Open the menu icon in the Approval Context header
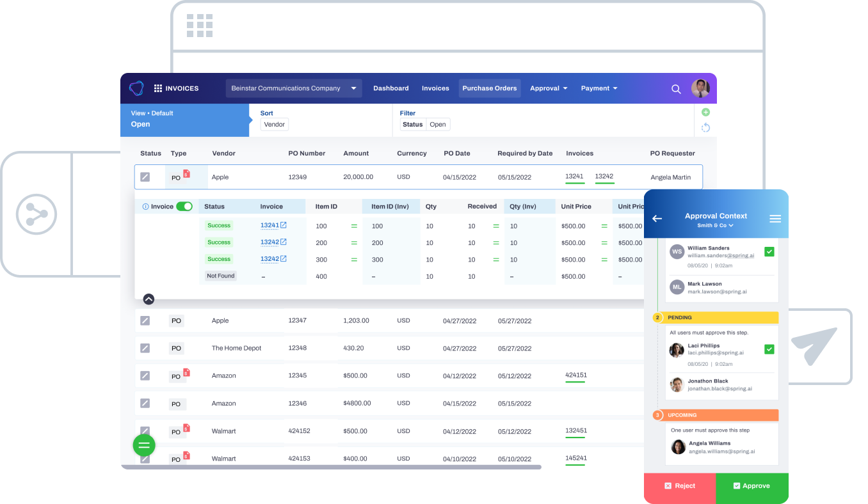Screen dimensions: 868x504 pos(775,218)
